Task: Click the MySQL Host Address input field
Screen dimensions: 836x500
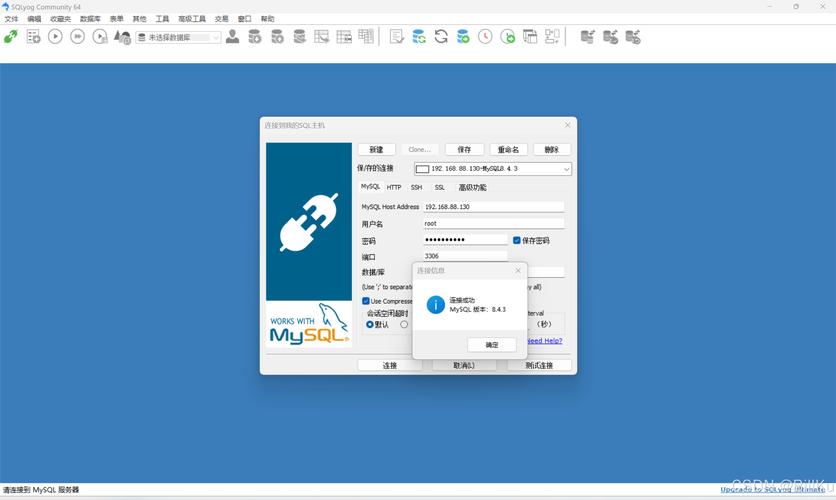Action: pos(493,207)
